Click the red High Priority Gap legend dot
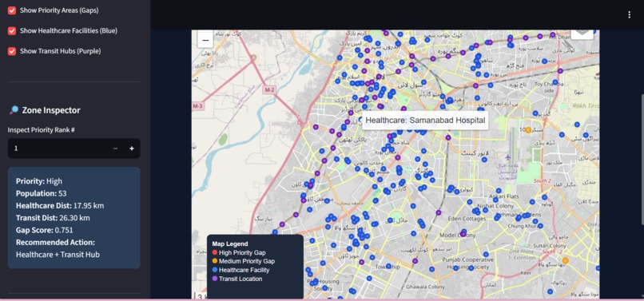 214,252
